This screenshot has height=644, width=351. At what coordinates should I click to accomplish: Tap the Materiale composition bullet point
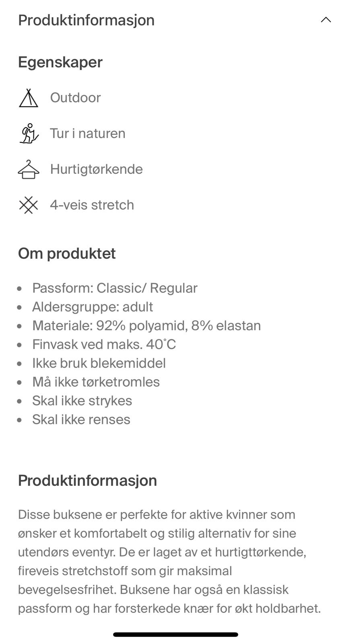146,325
